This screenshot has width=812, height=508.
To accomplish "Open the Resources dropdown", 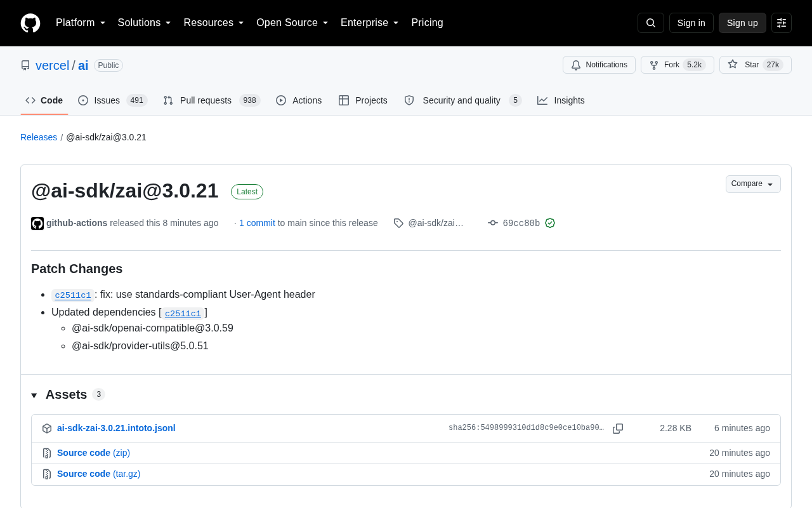I will [x=214, y=23].
